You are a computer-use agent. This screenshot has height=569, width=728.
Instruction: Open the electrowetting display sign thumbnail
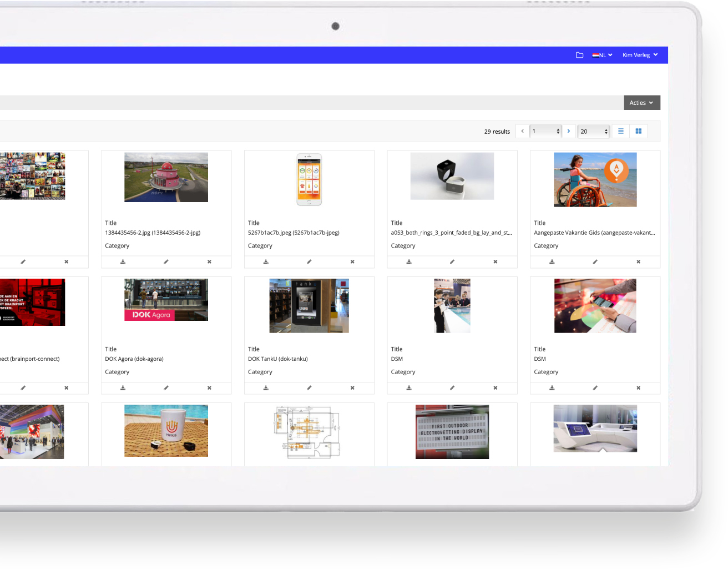(452, 431)
